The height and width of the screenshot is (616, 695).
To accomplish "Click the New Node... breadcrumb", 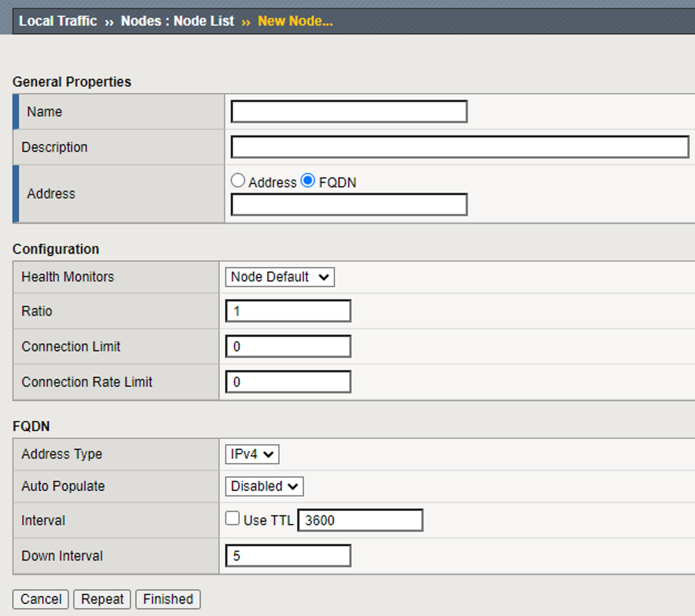I will coord(295,21).
